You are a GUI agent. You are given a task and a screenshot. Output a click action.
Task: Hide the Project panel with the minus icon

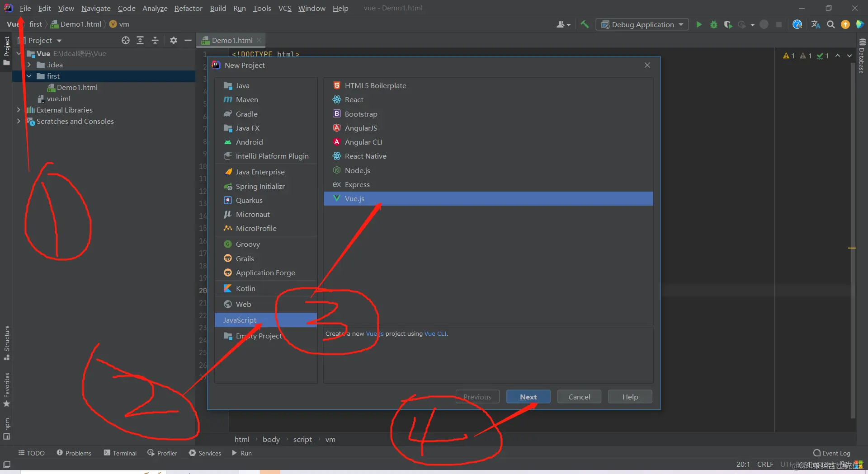point(188,40)
